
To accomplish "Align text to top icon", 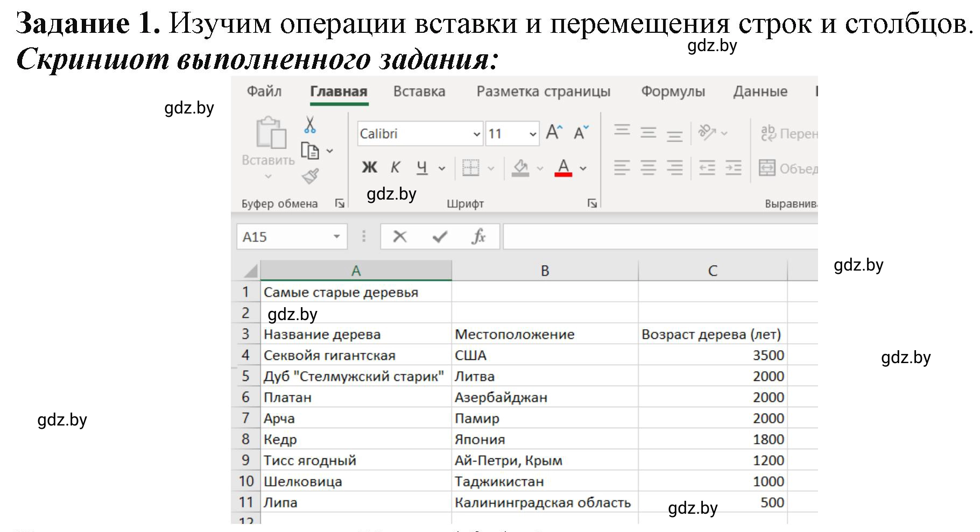I will [622, 131].
